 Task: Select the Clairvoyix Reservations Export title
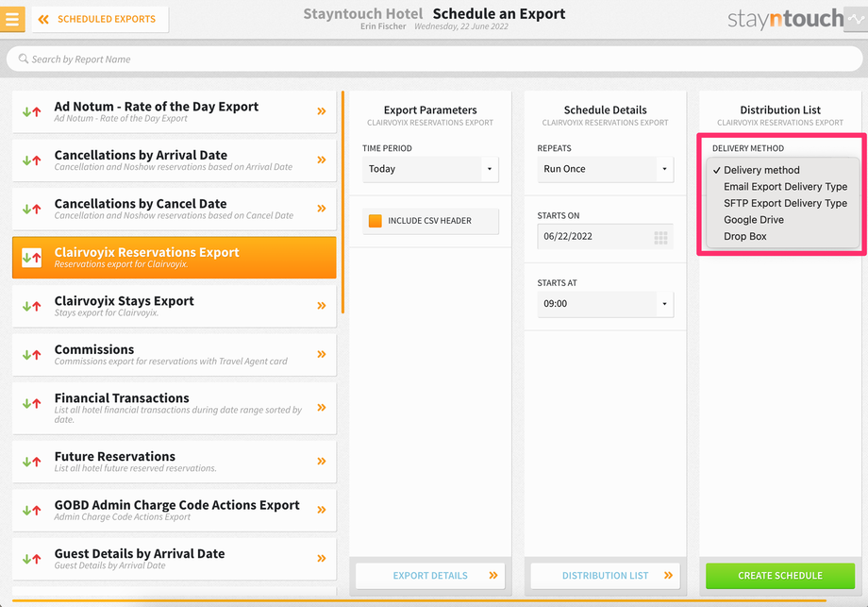146,252
